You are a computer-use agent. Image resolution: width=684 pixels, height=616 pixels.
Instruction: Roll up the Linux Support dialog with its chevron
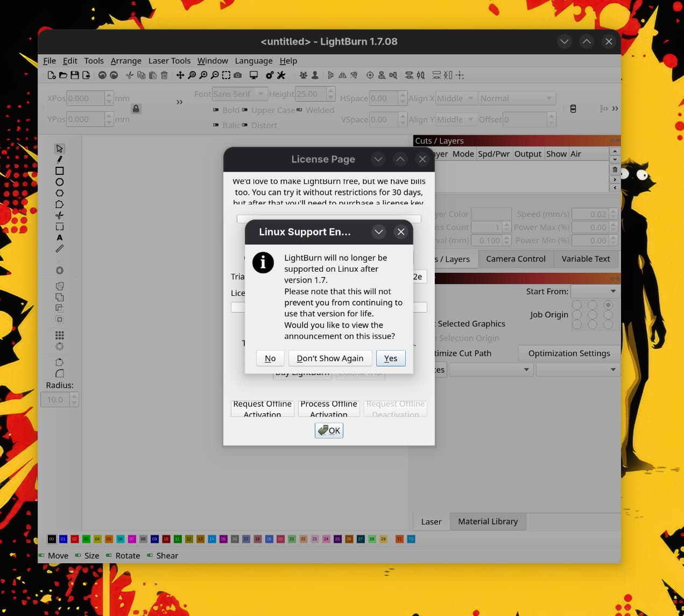click(379, 232)
